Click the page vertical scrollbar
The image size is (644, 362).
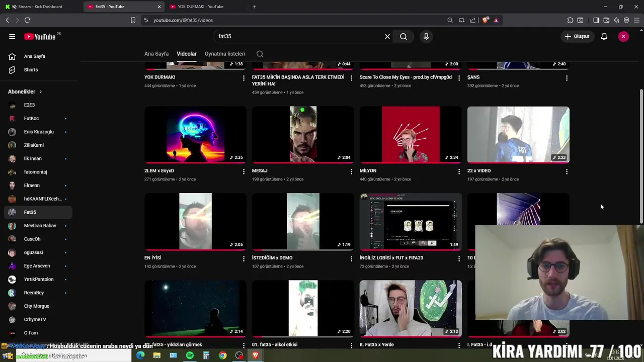(x=641, y=156)
